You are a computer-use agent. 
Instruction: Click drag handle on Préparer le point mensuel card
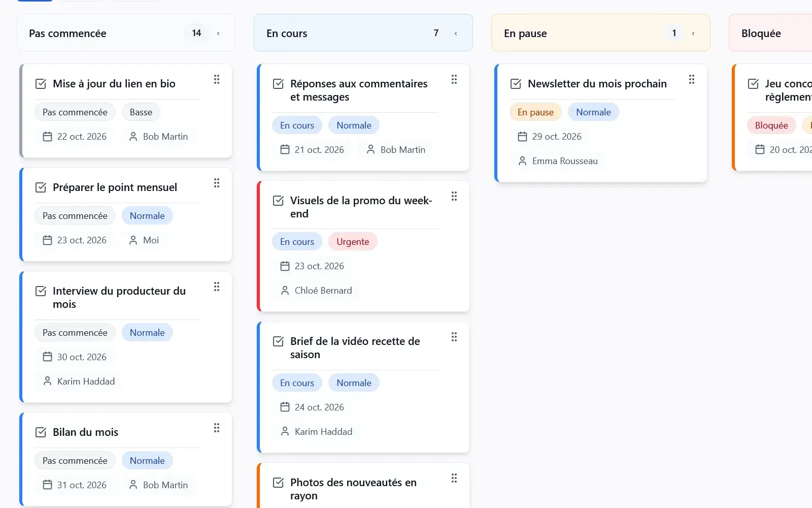pos(217,183)
